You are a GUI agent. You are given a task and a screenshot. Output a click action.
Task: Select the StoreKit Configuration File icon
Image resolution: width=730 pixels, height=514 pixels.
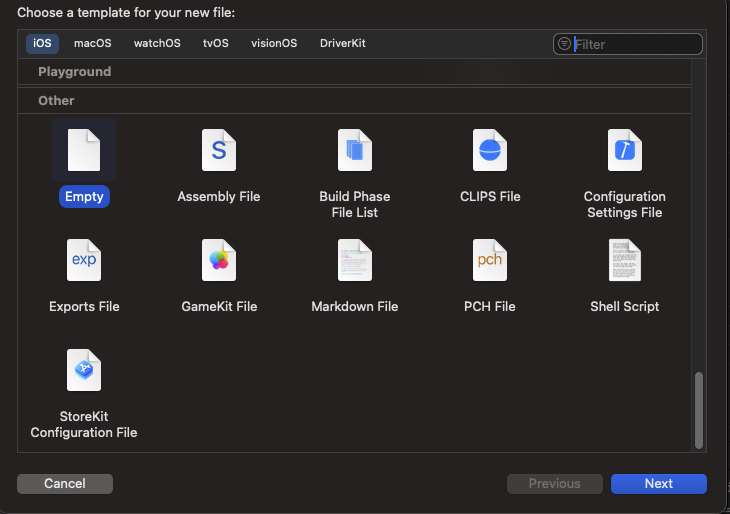(84, 370)
